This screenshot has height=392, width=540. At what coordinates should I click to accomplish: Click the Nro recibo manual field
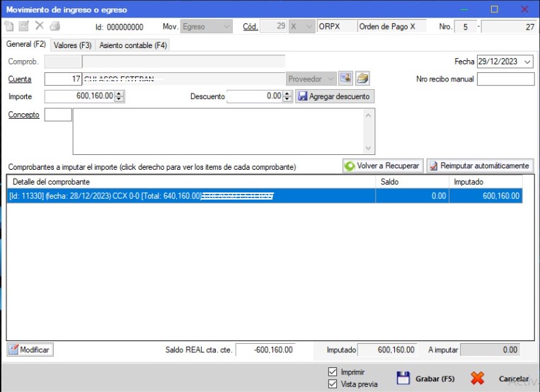pos(505,79)
